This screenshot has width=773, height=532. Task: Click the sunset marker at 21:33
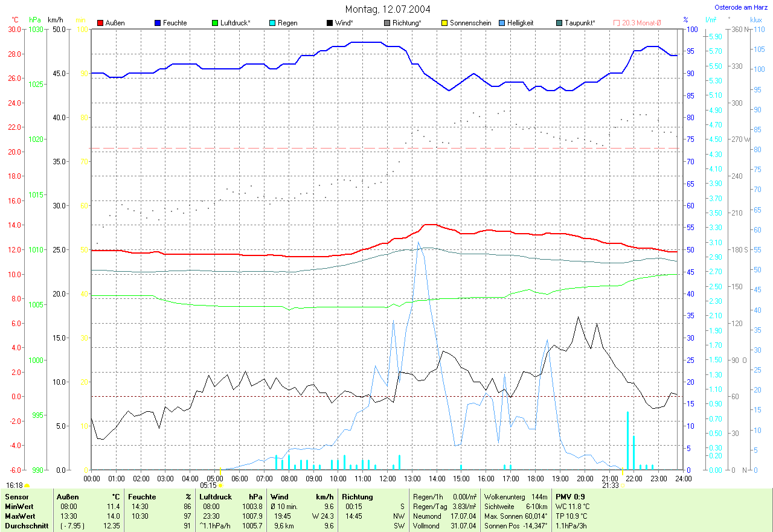coord(622,485)
